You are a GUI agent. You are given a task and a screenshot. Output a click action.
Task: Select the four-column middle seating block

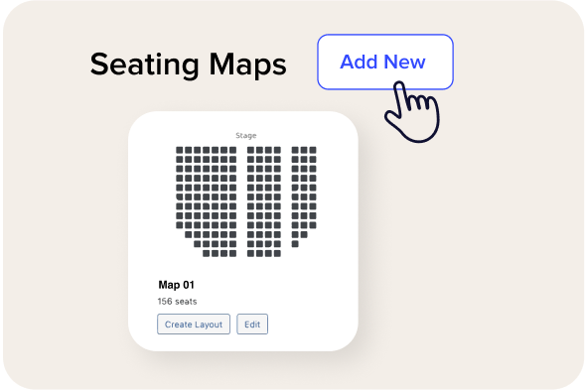click(x=264, y=201)
